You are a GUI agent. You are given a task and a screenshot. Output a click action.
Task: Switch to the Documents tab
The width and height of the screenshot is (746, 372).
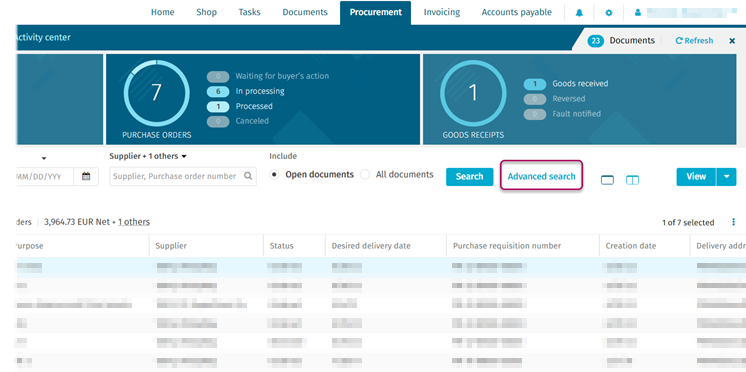(x=305, y=12)
